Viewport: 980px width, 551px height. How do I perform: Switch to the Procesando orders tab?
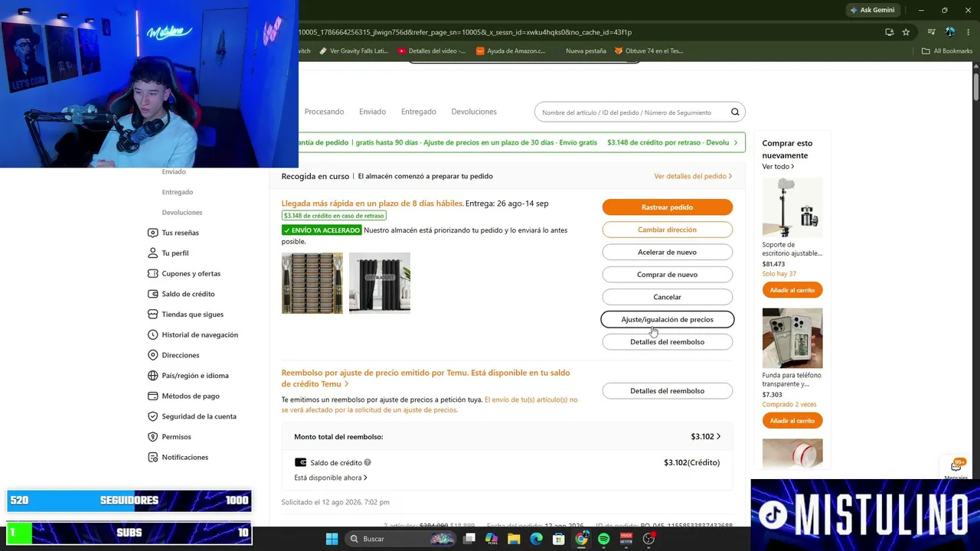pyautogui.click(x=324, y=112)
